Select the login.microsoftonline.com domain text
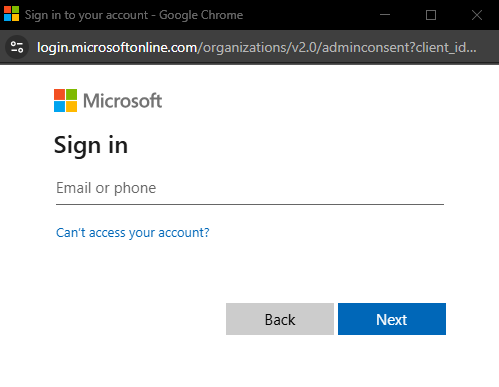Viewport: 499px width, 387px height. pos(117,48)
